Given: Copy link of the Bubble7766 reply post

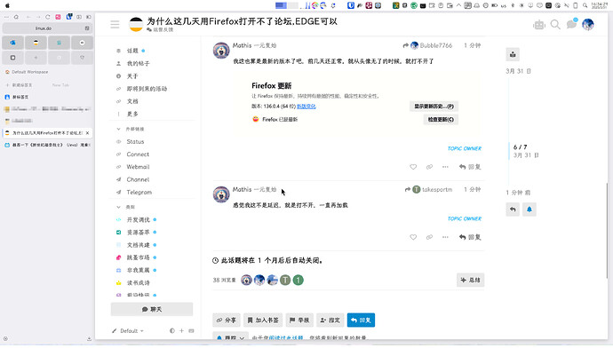Looking at the screenshot, I should pyautogui.click(x=429, y=167).
